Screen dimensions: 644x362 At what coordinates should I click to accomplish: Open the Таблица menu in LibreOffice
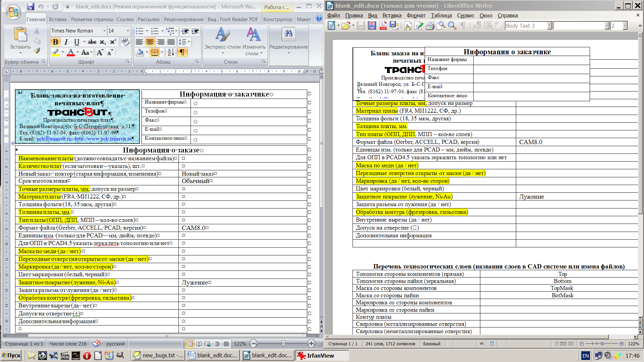[x=441, y=15]
